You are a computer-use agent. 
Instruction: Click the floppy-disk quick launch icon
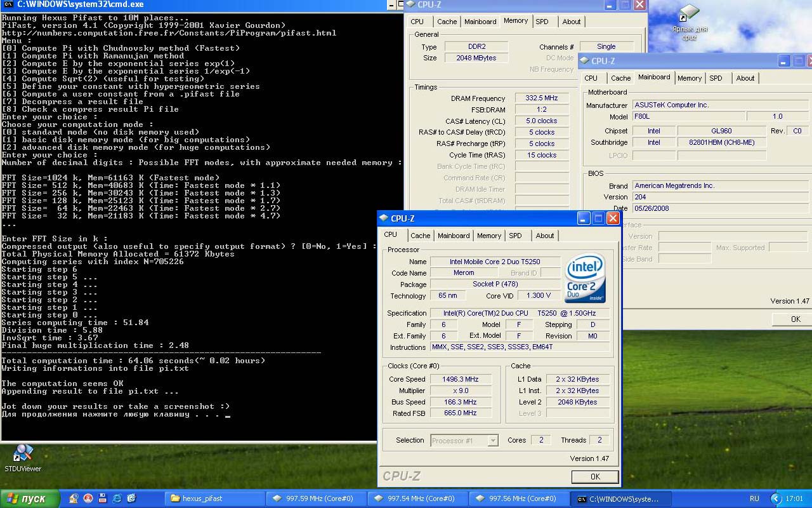pyautogui.click(x=102, y=498)
